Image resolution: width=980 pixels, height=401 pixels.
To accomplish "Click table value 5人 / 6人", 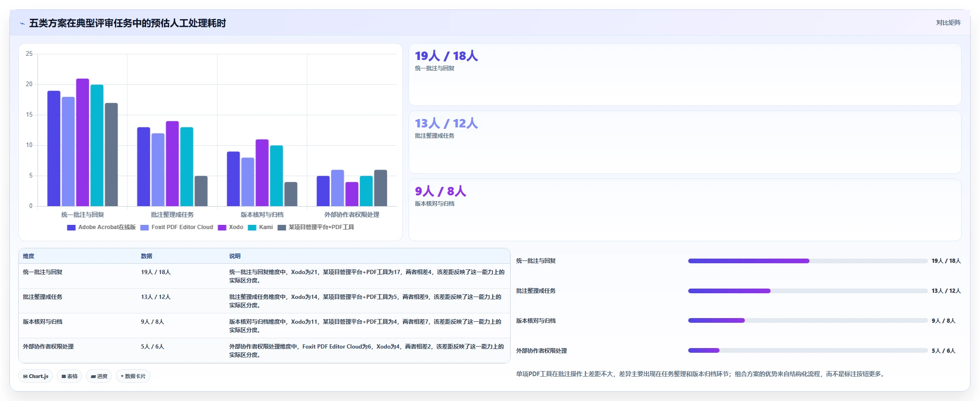I will 153,347.
